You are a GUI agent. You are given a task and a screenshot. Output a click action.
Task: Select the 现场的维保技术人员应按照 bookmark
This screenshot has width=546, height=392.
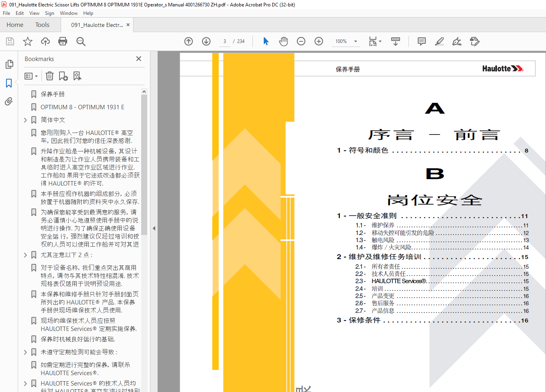tap(89, 325)
